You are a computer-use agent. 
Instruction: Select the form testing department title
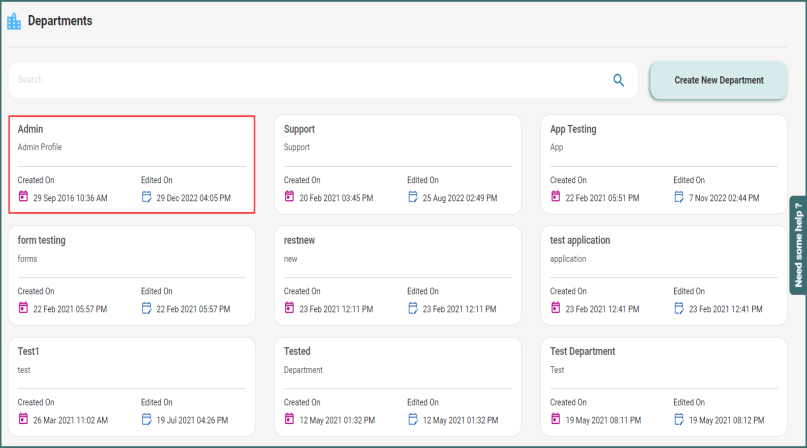click(x=42, y=240)
